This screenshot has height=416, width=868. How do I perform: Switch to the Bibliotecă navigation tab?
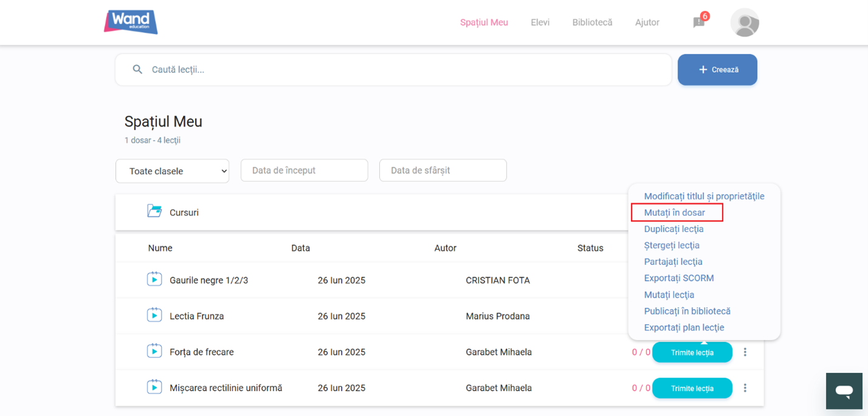tap(592, 23)
